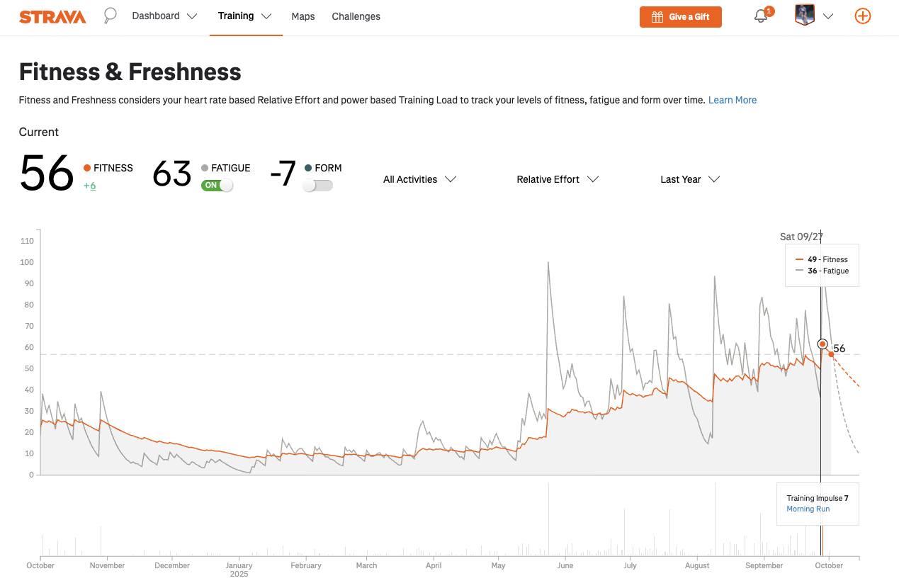Turn off the Fatigue toggle
This screenshot has width=899, height=588.
point(217,185)
